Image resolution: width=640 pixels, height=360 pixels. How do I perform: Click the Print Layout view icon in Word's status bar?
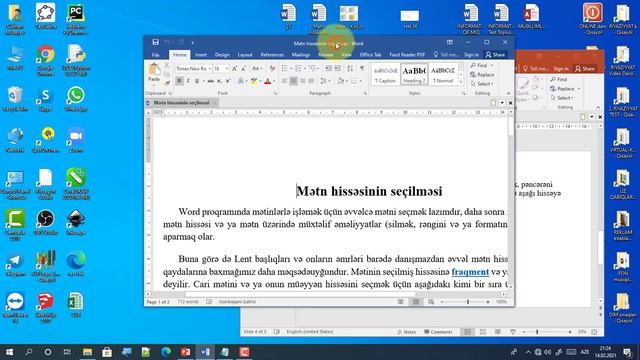(x=416, y=302)
